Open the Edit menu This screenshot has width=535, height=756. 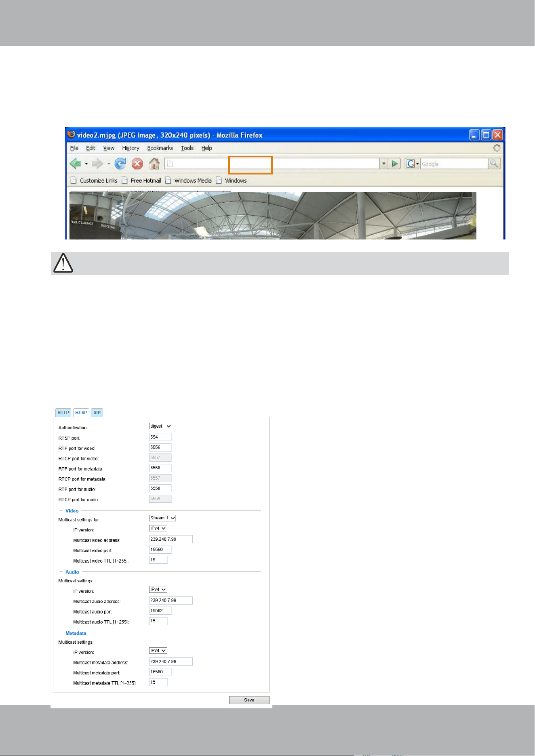[91, 148]
